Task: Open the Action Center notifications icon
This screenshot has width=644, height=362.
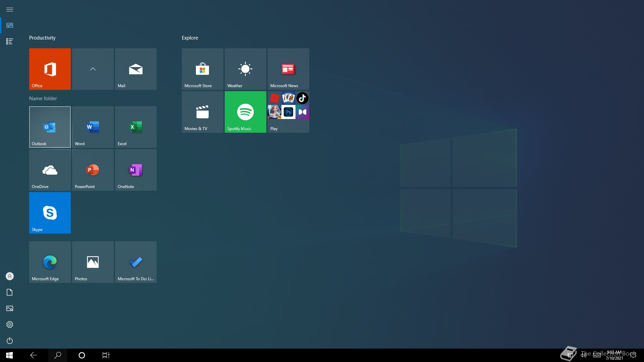Action: [633, 355]
